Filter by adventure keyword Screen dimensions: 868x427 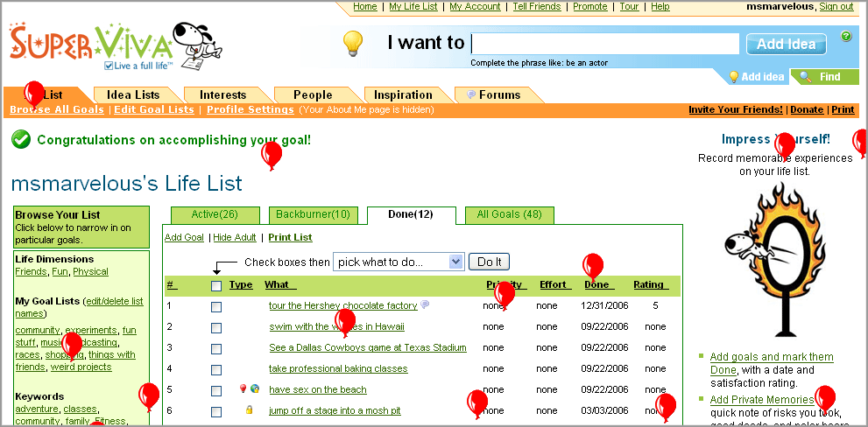point(37,409)
